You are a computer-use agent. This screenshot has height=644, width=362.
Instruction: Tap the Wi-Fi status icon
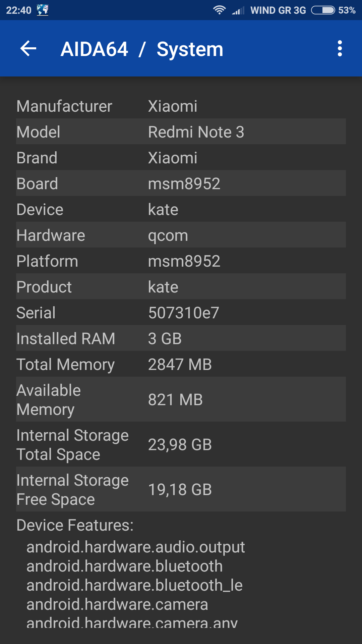point(219,10)
